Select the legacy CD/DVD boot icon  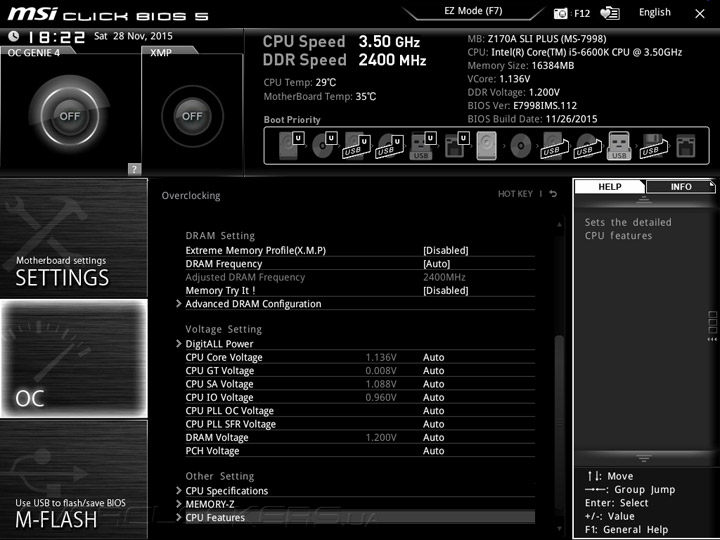pyautogui.click(x=521, y=146)
